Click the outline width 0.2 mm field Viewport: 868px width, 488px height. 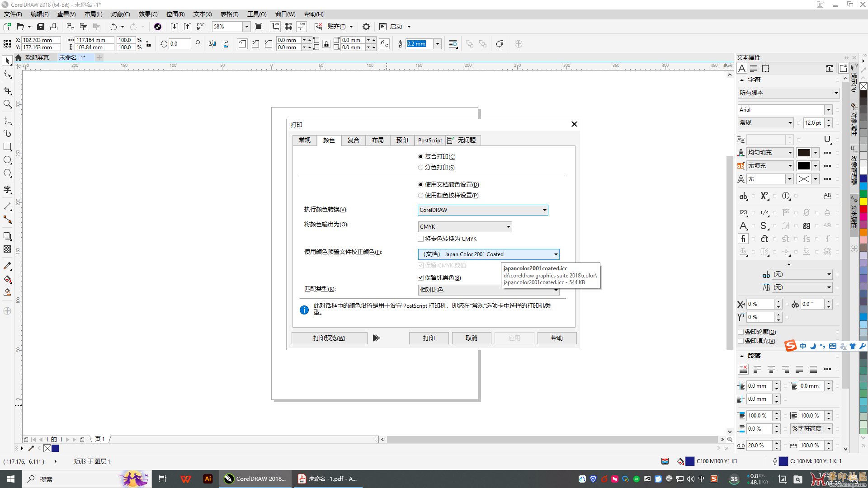click(420, 44)
